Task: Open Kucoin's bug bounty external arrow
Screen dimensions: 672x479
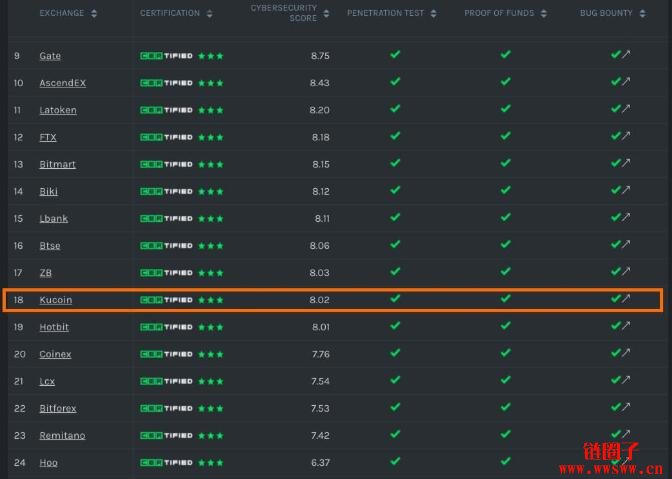Action: click(626, 298)
